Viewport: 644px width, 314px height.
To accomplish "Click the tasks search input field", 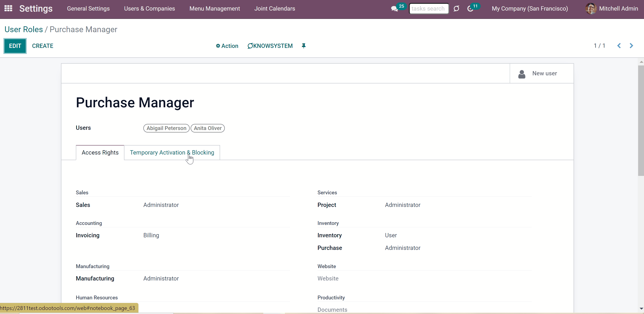I will 429,9.
